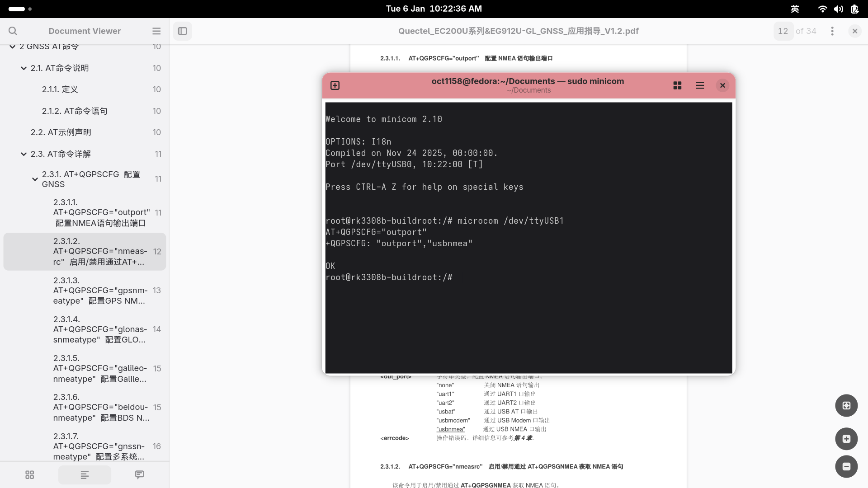Open the 2.3.1.3 gpsnmeatype outline entry
This screenshot has height=488, width=868.
tap(99, 291)
